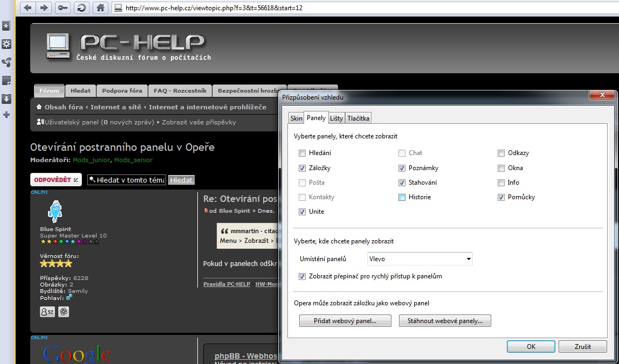
Task: Switch to the Panely tab
Action: [316, 118]
